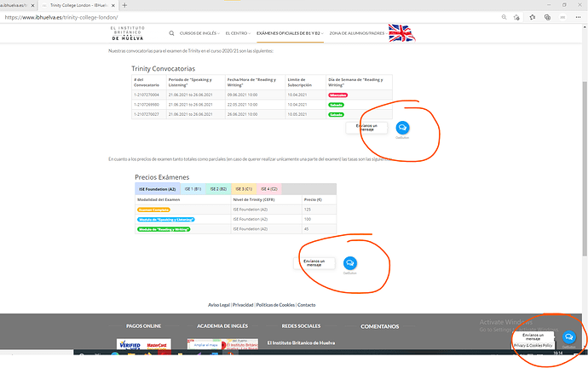The width and height of the screenshot is (588, 368).
Task: Click Sábado badge in row 1-2107269980
Action: [x=336, y=105]
